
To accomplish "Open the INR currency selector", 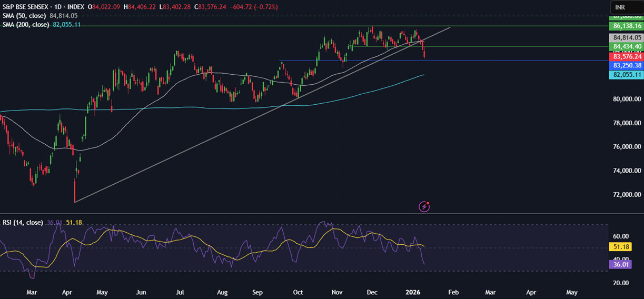I will [x=626, y=7].
